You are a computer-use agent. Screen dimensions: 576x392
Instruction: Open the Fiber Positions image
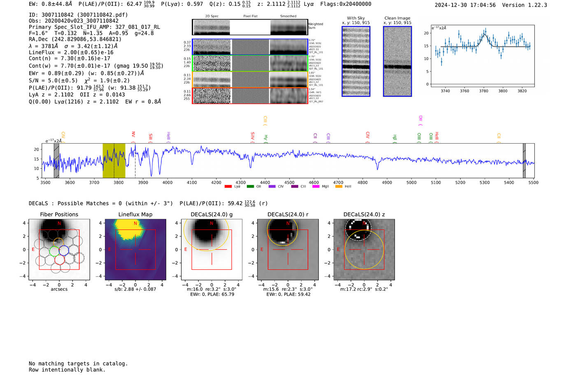pyautogui.click(x=59, y=250)
